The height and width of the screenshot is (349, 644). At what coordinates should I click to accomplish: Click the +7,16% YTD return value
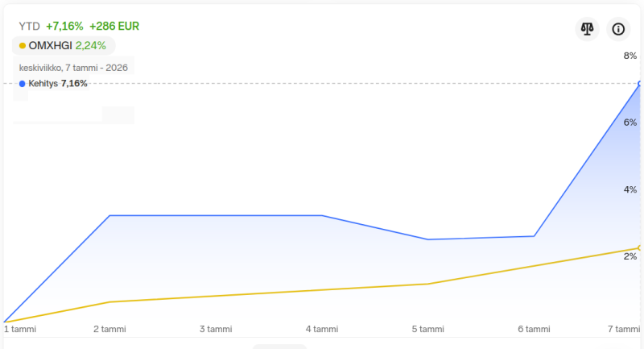click(x=64, y=26)
